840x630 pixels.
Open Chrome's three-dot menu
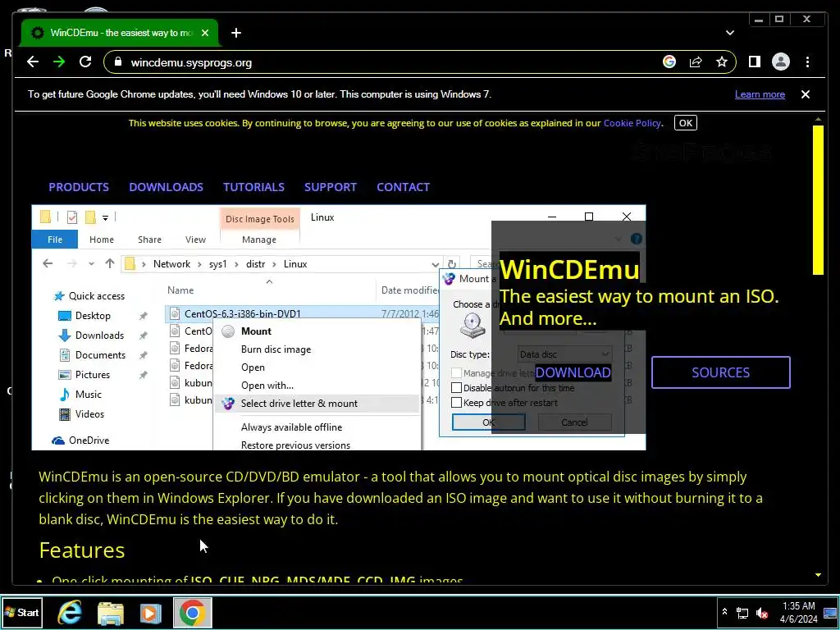(x=807, y=62)
